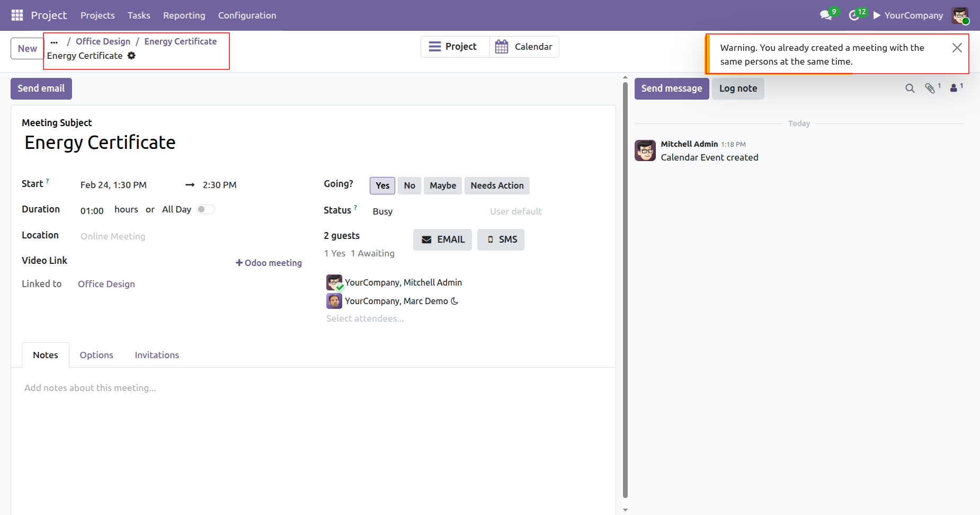Click the start date Feb 24, 1:30 PM
980x515 pixels.
[113, 185]
